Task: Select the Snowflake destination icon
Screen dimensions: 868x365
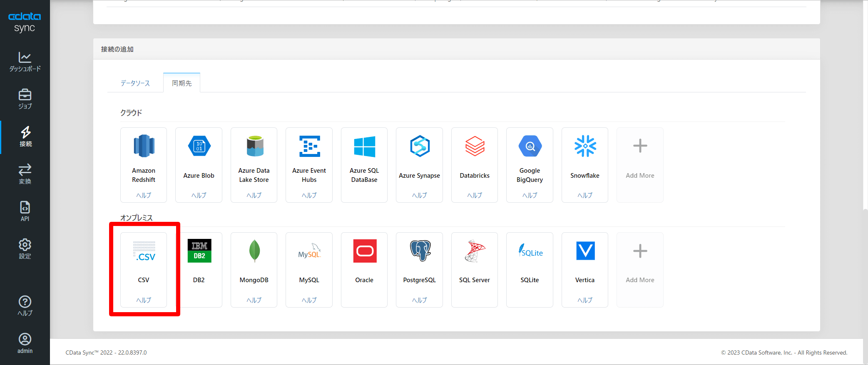Action: click(585, 146)
